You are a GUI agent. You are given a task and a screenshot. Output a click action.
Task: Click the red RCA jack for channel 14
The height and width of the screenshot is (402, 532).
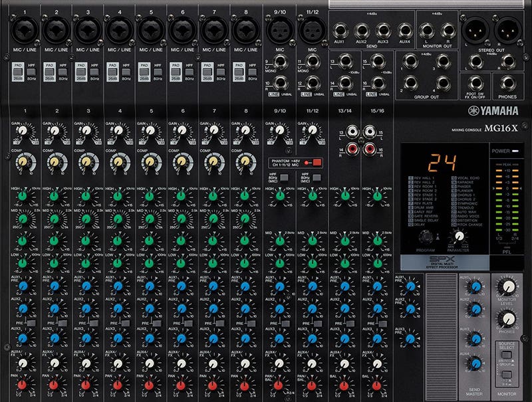352,148
